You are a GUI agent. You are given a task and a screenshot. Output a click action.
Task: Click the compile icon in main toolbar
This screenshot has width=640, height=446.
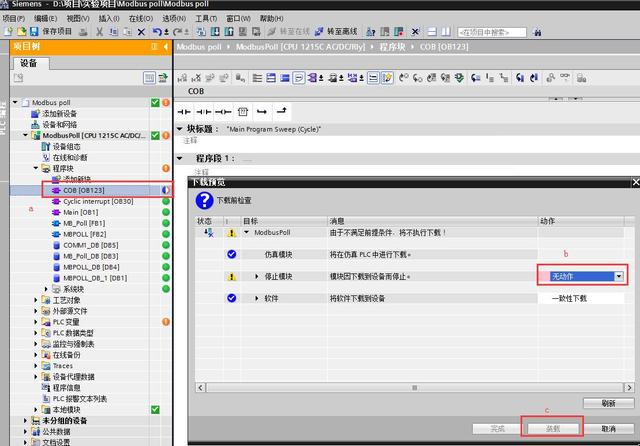click(x=201, y=31)
